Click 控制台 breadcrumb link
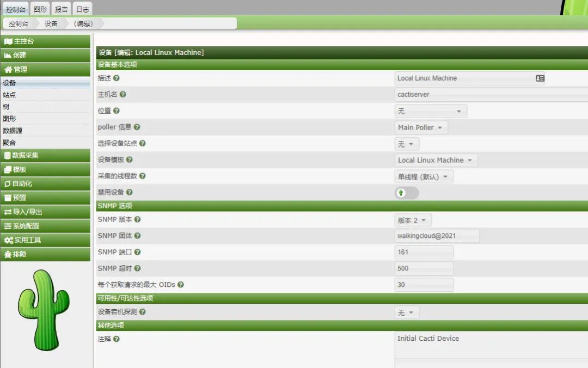Image resolution: width=588 pixels, height=368 pixels. point(19,23)
